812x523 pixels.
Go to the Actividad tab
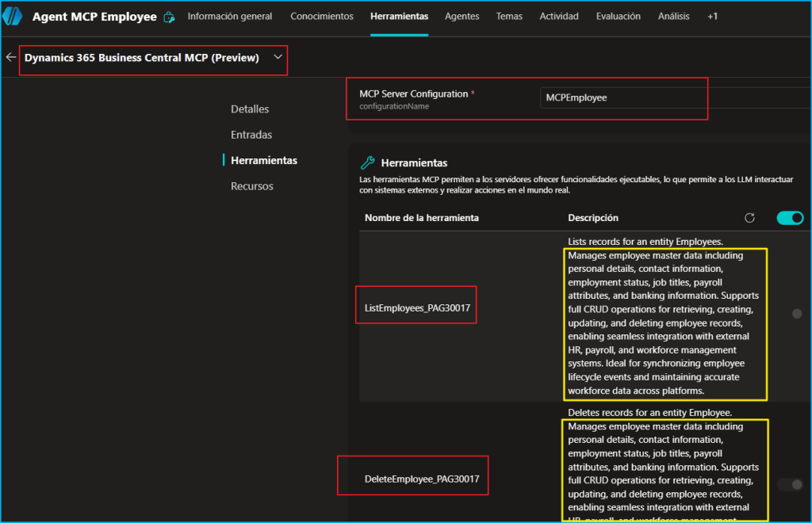click(x=559, y=17)
